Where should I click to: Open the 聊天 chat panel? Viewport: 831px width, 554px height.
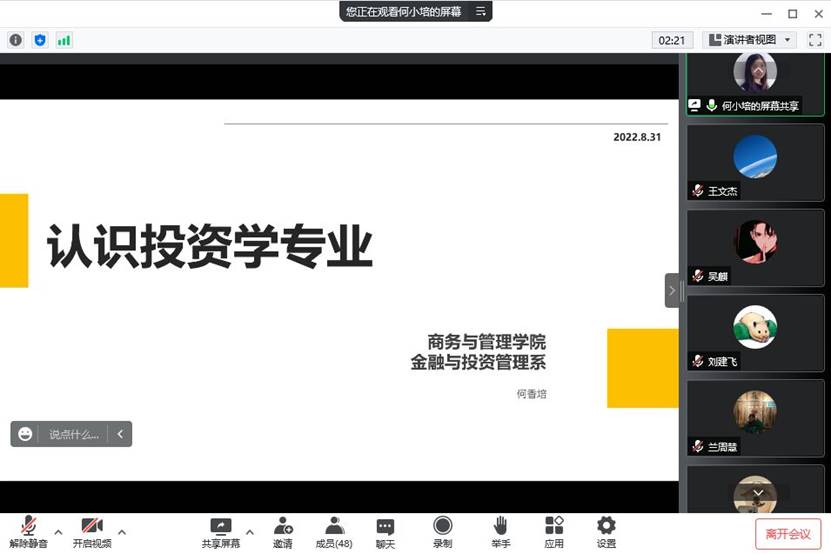[385, 532]
